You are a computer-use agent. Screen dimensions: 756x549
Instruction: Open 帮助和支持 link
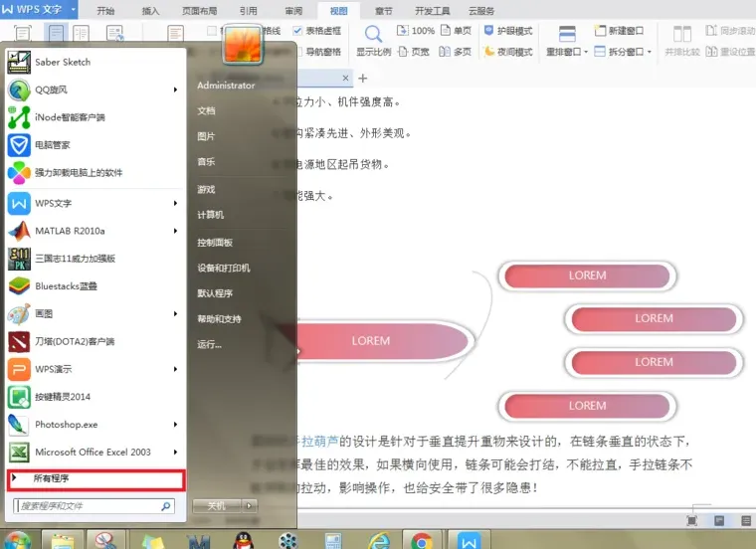click(219, 319)
